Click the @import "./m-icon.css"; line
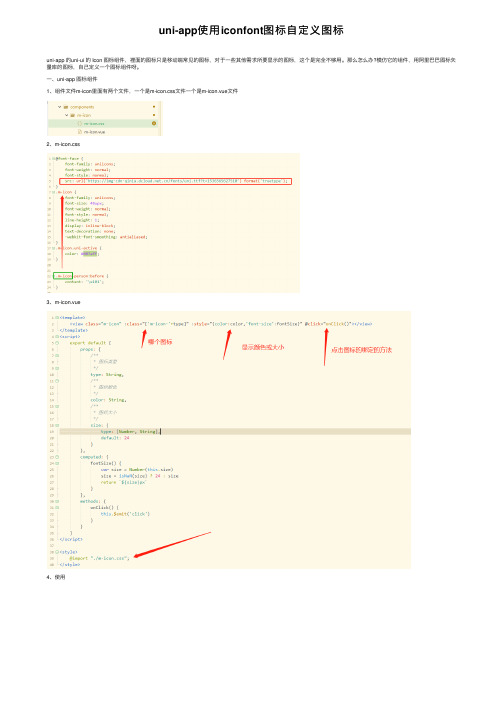The image size is (504, 713). (99, 558)
